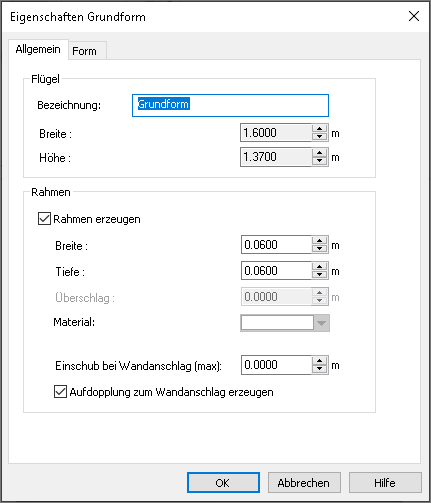Close the Eigenschaften Grundform dialog
The height and width of the screenshot is (503, 431).
point(414,16)
